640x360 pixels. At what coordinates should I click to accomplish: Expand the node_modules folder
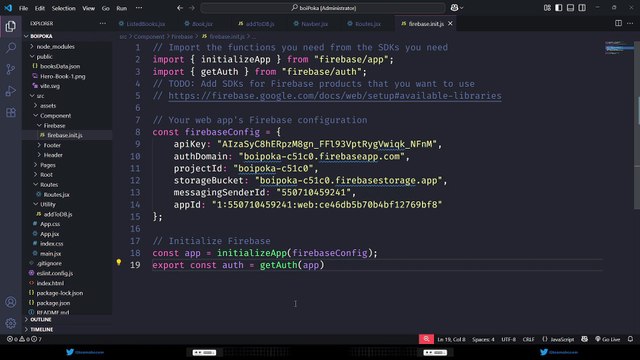click(56, 47)
